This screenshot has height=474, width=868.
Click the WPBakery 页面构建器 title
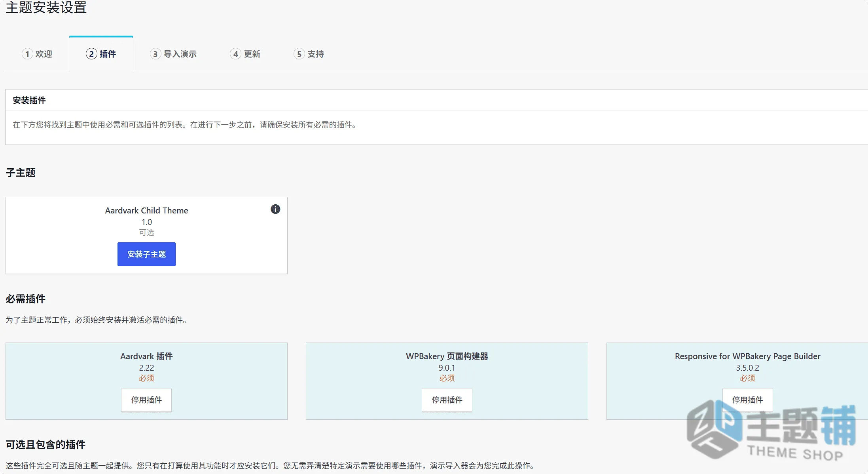tap(447, 356)
